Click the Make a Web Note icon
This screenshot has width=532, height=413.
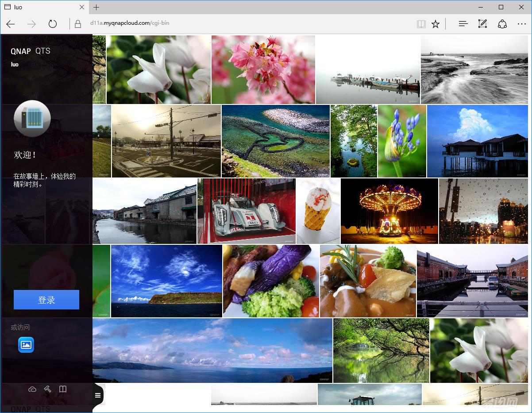(x=482, y=24)
